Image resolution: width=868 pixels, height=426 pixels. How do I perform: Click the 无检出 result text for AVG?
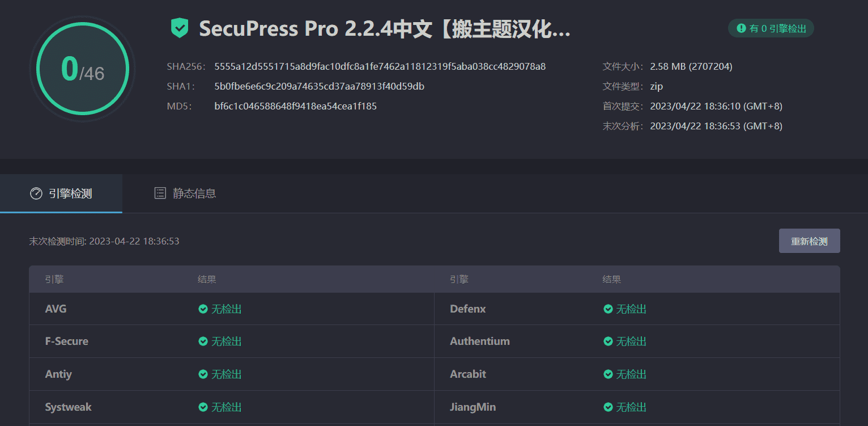tap(227, 309)
